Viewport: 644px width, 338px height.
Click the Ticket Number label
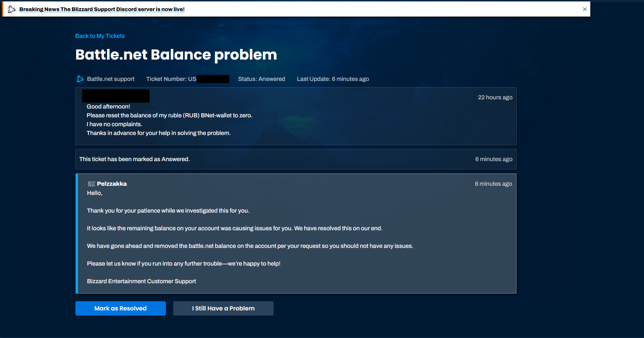171,79
